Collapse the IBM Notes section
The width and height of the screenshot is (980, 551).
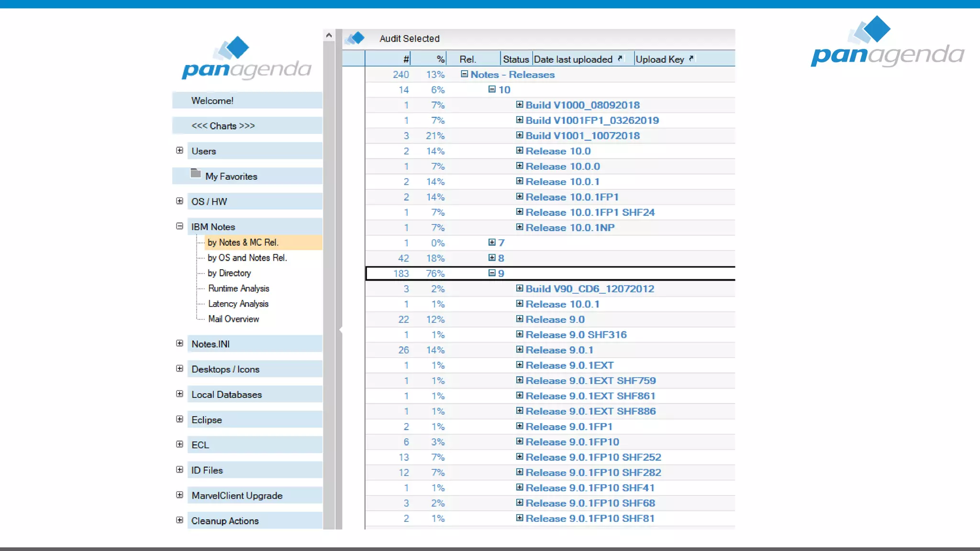pos(179,226)
